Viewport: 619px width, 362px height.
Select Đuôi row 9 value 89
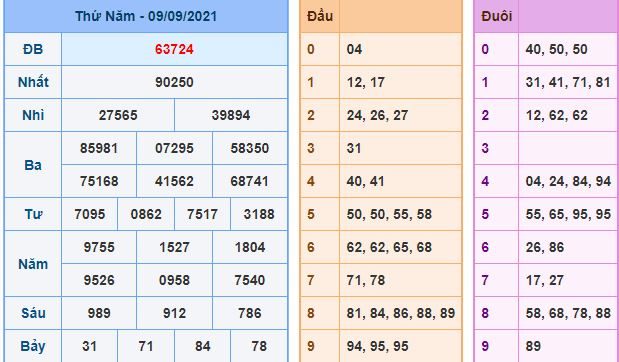(533, 346)
